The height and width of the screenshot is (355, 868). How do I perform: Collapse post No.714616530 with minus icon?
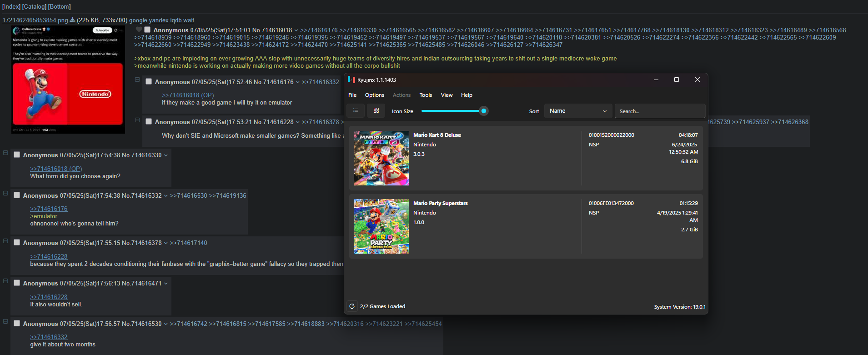point(5,321)
